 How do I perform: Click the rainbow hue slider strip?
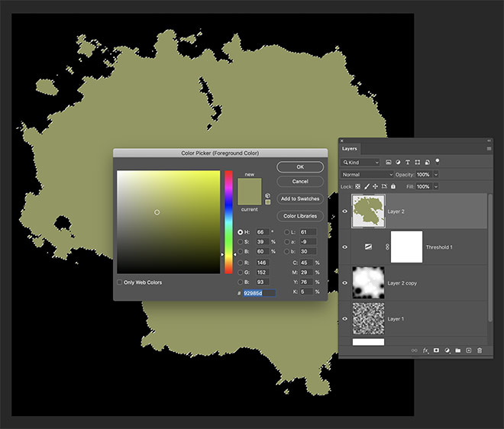[228, 221]
